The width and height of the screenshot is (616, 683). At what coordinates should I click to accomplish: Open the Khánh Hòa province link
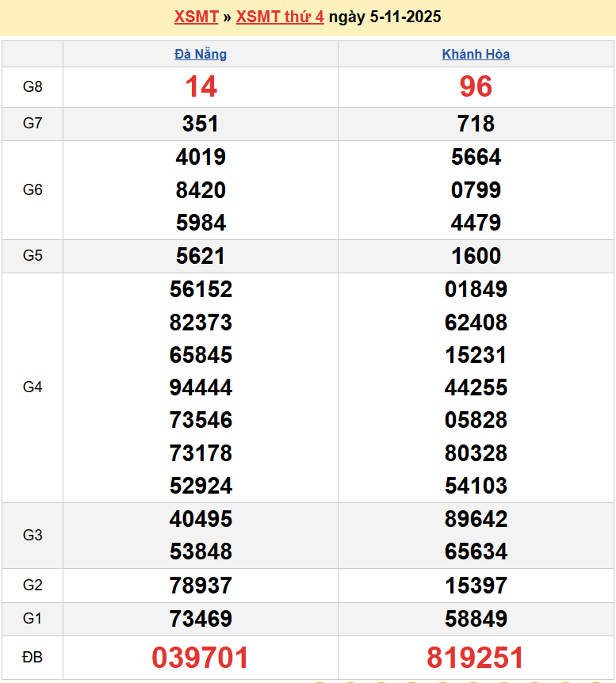(476, 54)
